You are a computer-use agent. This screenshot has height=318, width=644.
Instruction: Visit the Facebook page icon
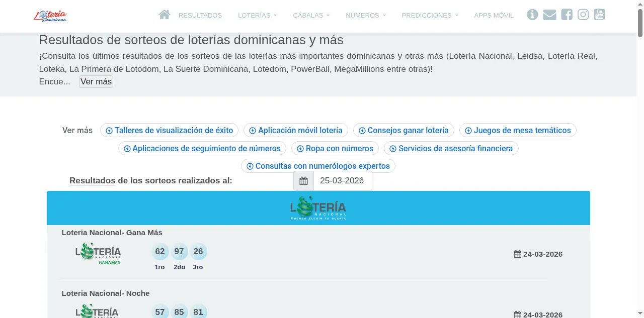[567, 15]
